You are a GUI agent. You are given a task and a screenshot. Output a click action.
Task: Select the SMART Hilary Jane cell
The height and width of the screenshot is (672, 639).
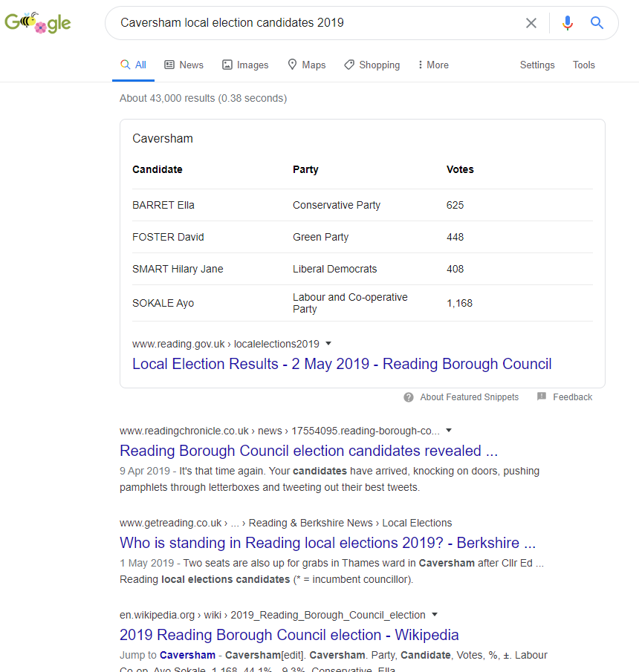[x=178, y=269]
